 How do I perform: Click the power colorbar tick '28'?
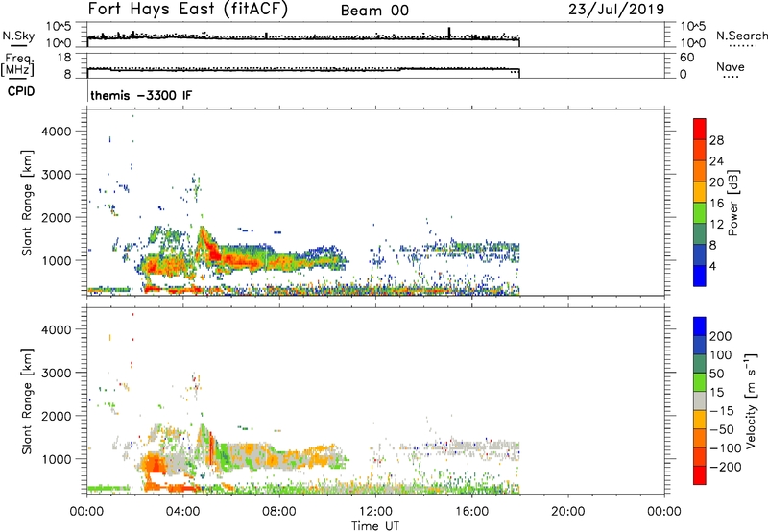click(716, 140)
